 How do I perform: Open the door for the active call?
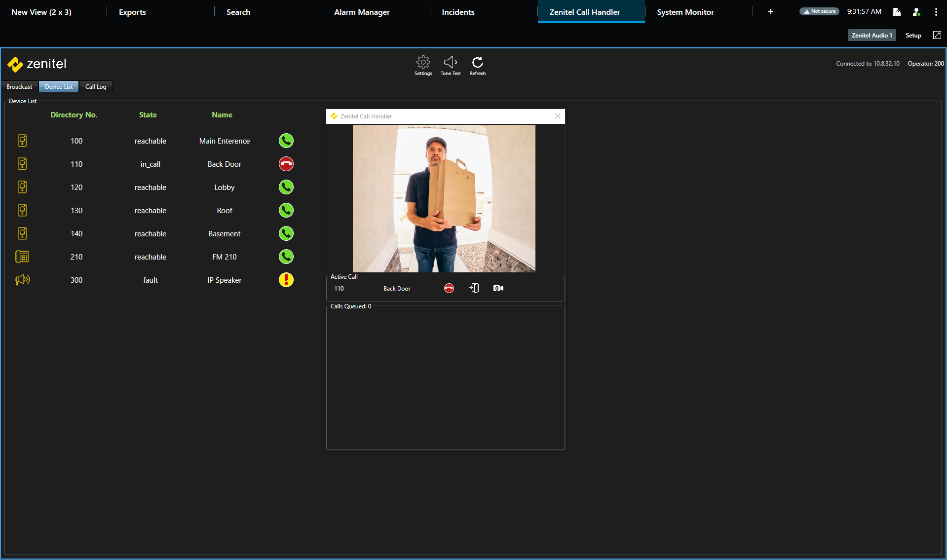pyautogui.click(x=474, y=288)
